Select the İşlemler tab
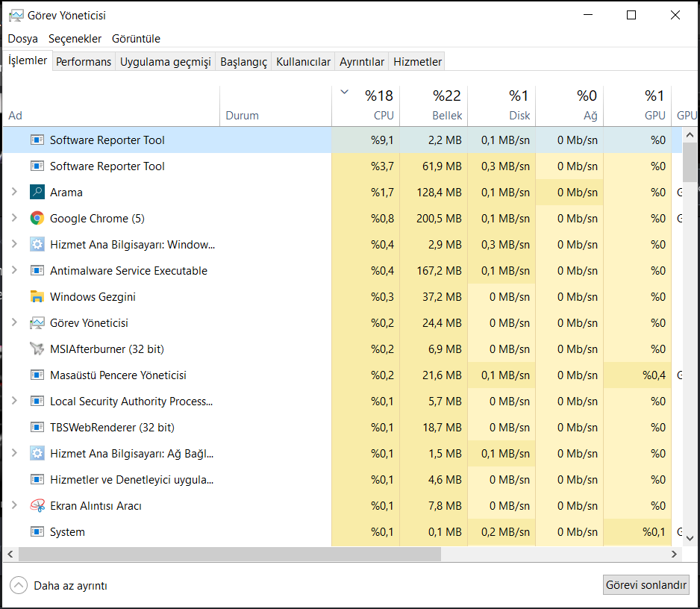 point(28,60)
